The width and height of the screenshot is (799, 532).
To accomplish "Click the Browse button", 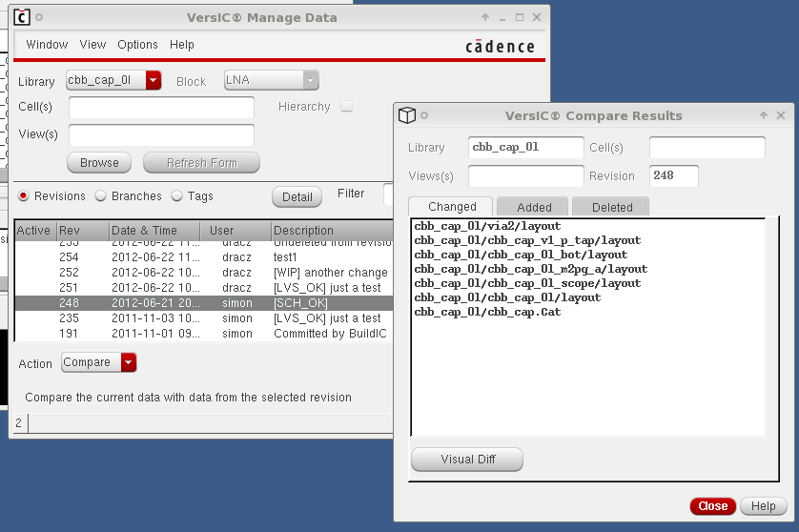I will (99, 163).
